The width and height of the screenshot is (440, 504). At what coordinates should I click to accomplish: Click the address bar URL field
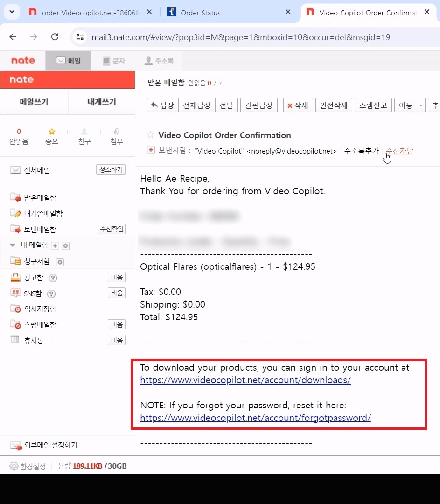241,37
